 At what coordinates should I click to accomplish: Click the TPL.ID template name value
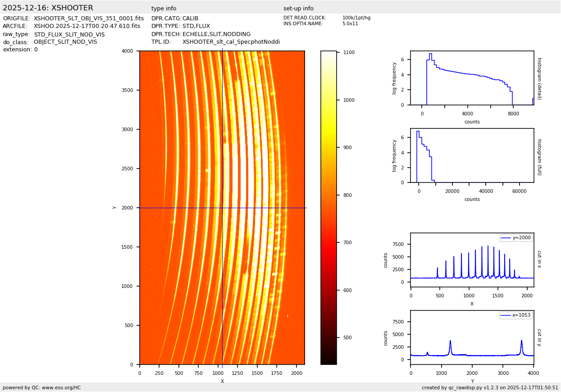click(231, 42)
